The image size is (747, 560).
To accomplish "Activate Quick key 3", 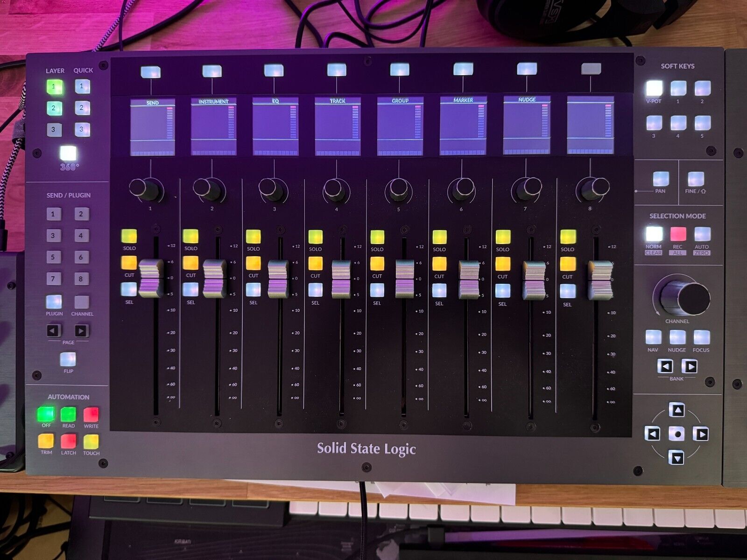I will click(82, 129).
